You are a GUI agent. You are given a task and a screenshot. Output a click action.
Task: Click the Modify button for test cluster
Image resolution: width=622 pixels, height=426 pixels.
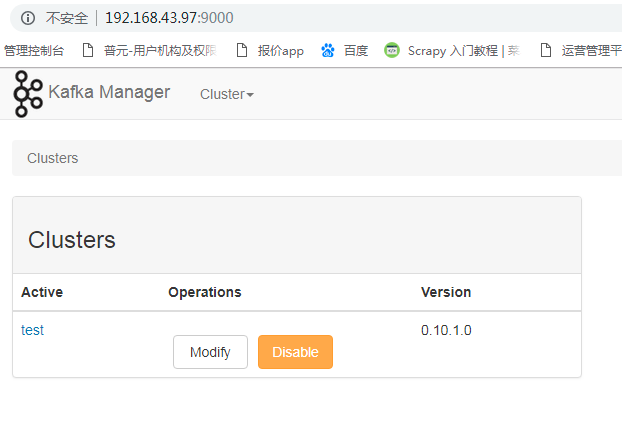(x=210, y=352)
